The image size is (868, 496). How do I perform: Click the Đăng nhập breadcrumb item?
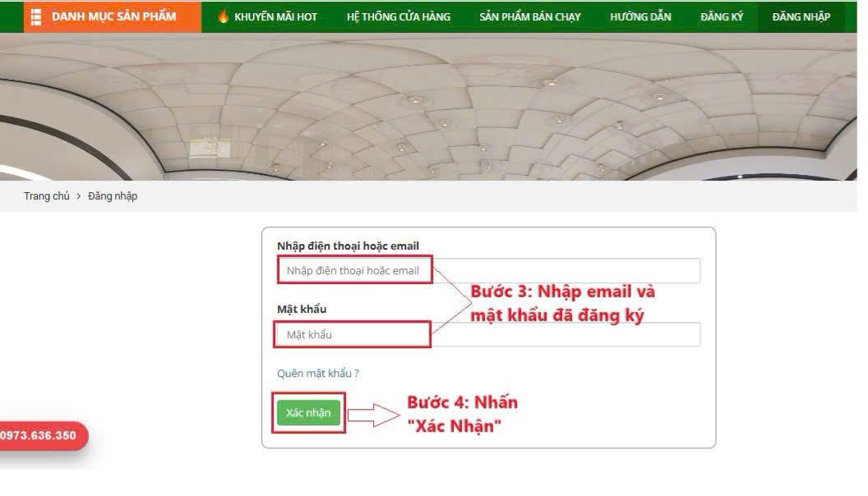[x=113, y=196]
